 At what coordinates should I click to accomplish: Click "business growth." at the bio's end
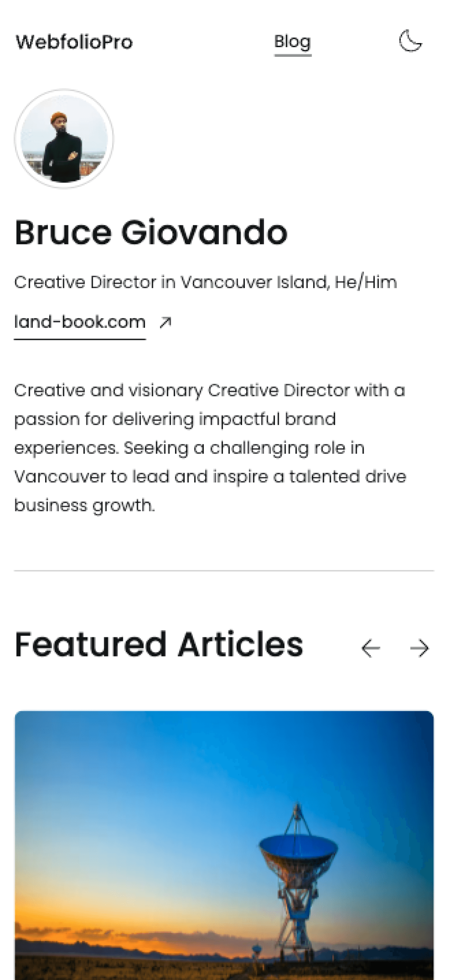pos(84,506)
